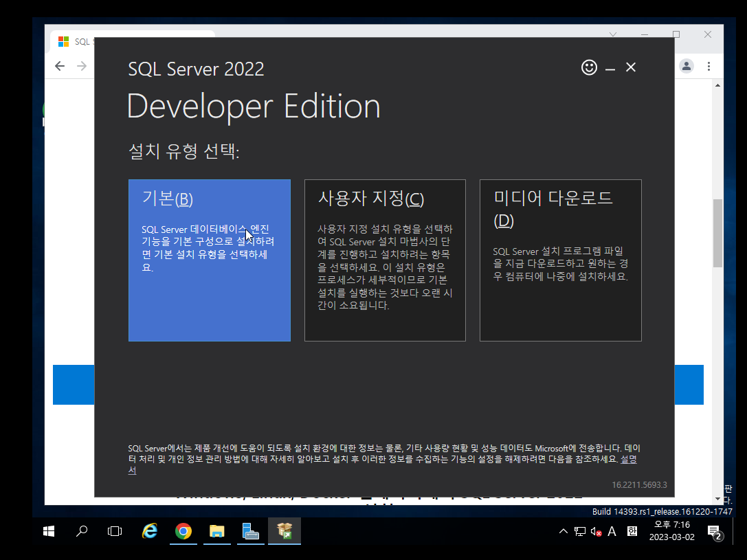747x560 pixels.
Task: Click the version number 16.2211.5693.3
Action: (x=639, y=485)
